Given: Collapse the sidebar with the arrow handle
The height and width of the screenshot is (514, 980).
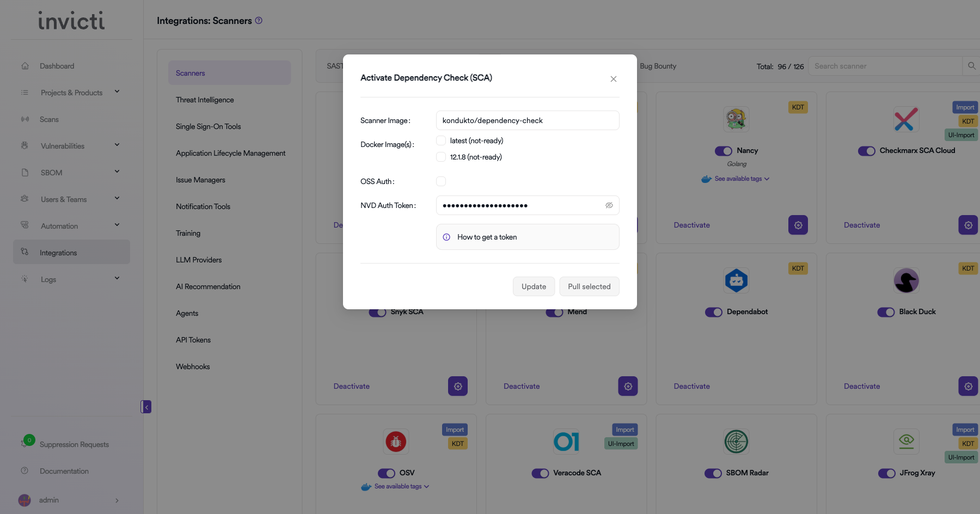Looking at the screenshot, I should 146,407.
